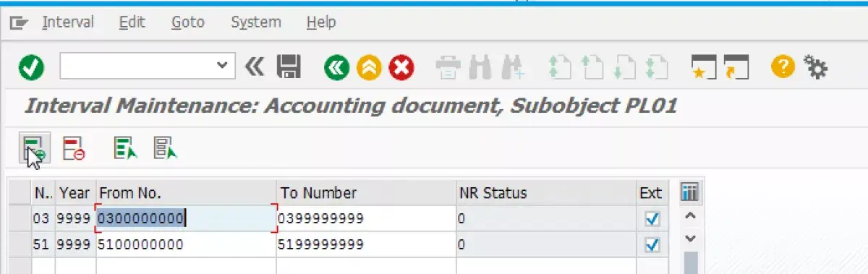Go to next page icon
Image resolution: width=868 pixels, height=274 pixels.
[x=625, y=68]
